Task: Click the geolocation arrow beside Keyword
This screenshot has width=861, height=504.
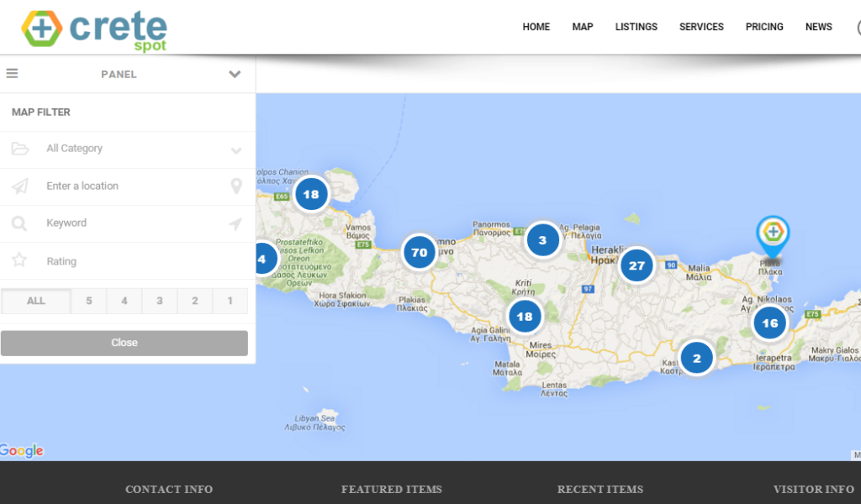Action: pyautogui.click(x=235, y=223)
